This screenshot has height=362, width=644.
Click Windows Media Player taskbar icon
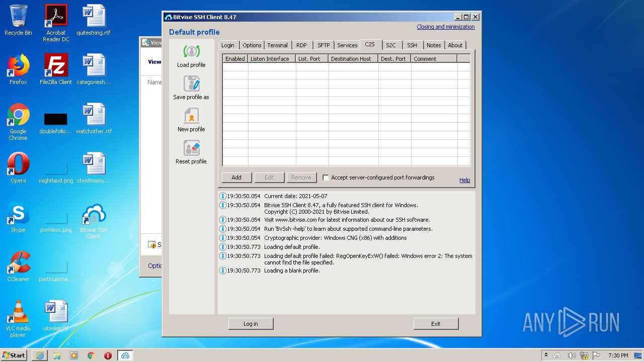pyautogui.click(x=74, y=355)
